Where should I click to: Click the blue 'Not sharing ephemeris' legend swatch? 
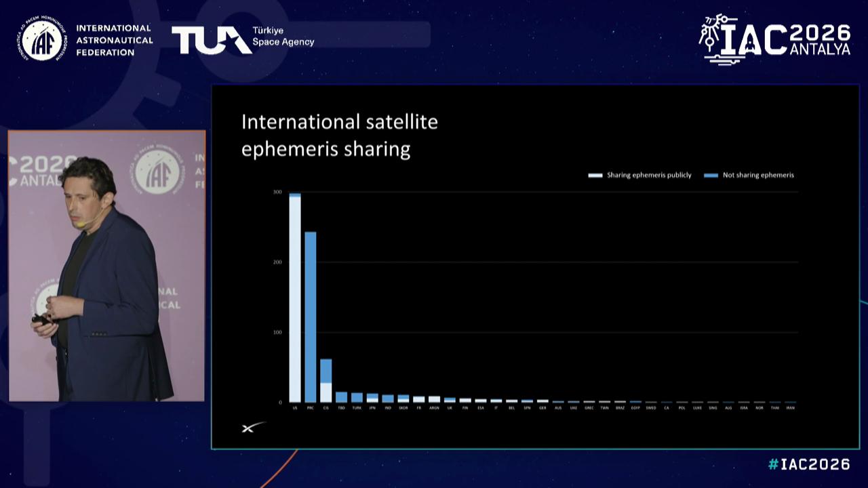[711, 175]
